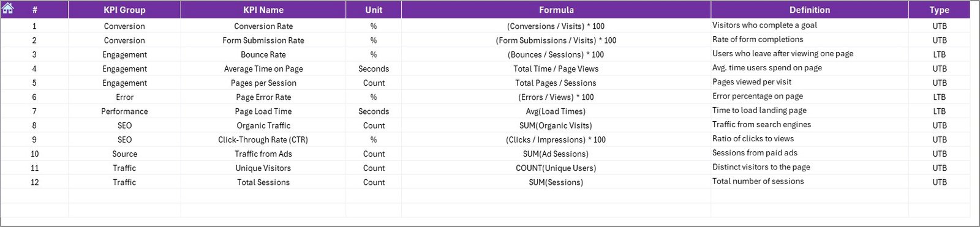
Task: Click the Formula column header
Action: pos(556,10)
